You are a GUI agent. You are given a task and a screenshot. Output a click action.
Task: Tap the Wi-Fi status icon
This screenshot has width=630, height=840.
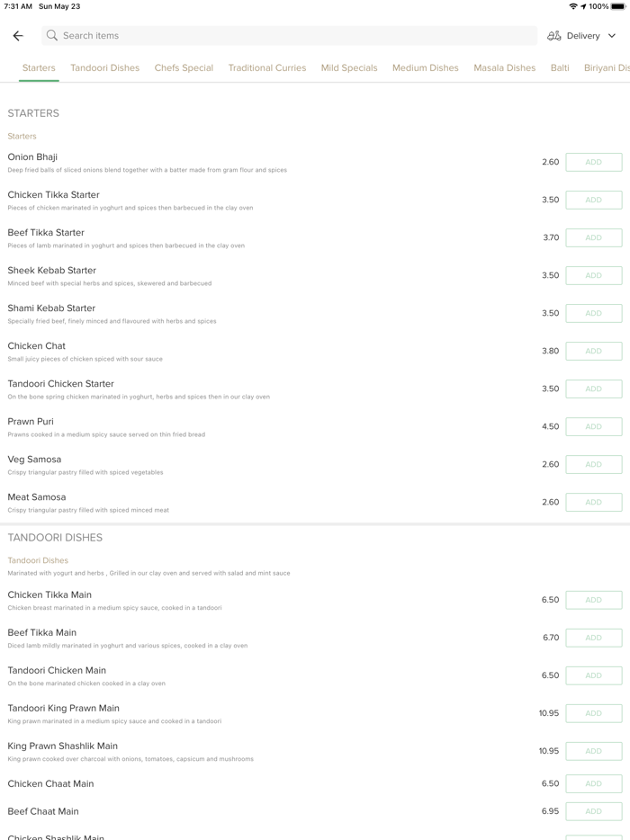pyautogui.click(x=573, y=6)
